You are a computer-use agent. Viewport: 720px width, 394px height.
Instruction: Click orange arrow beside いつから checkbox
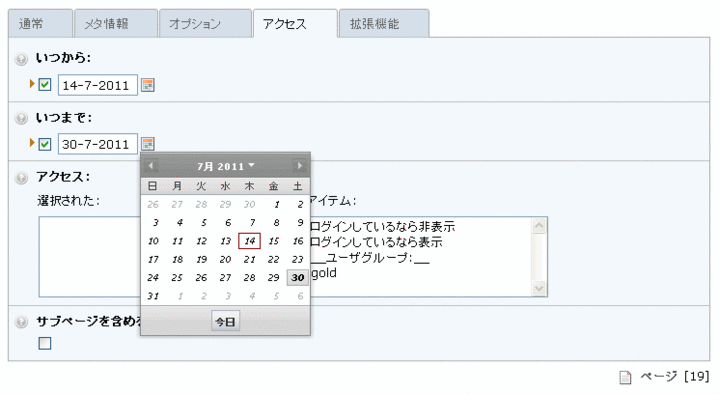coord(32,84)
